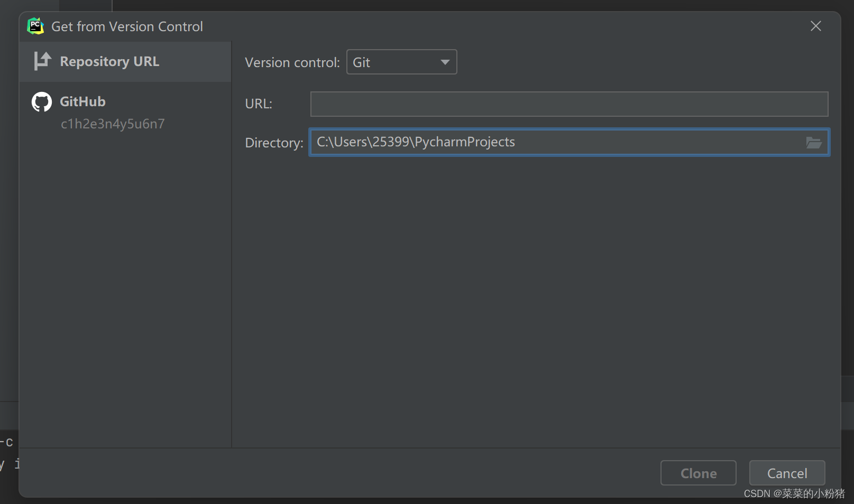This screenshot has height=504, width=854.
Task: Select the Repository URL option
Action: 125,62
